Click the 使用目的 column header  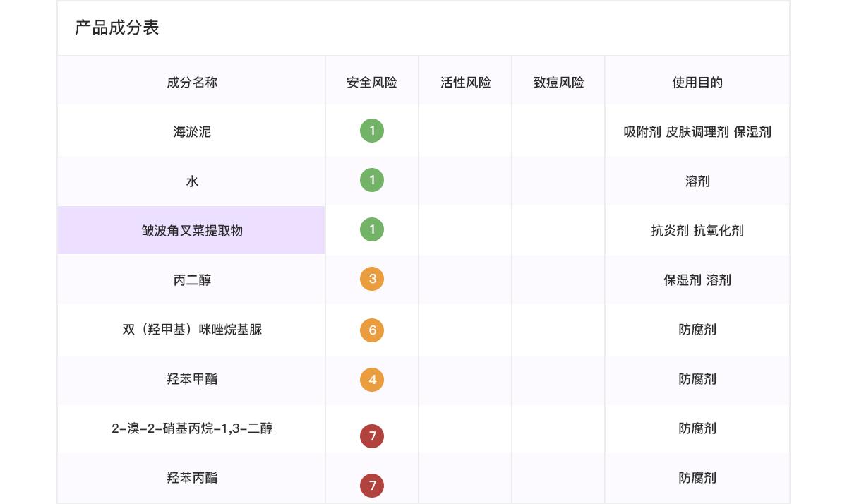click(697, 83)
